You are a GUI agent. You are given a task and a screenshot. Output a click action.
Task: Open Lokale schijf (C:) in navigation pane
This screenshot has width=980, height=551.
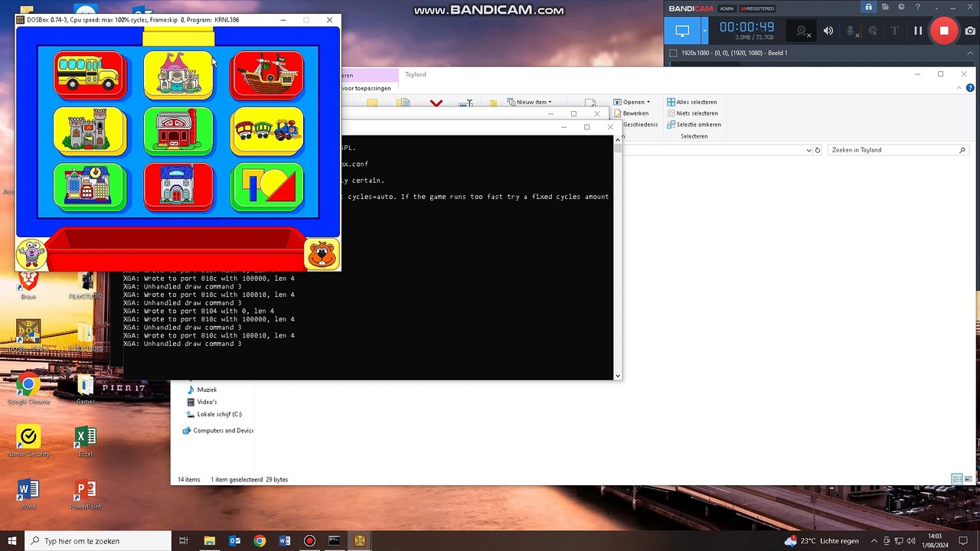click(214, 414)
